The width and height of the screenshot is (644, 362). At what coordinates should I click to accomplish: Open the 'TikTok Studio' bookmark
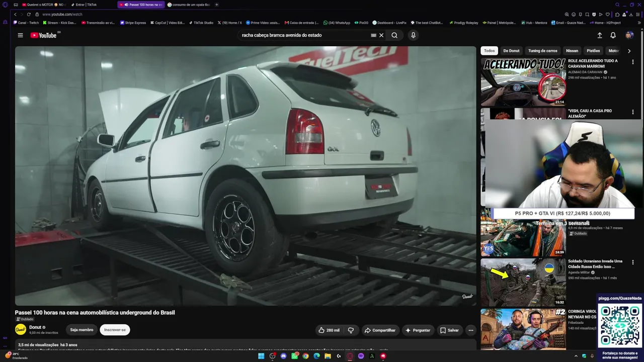(201, 23)
